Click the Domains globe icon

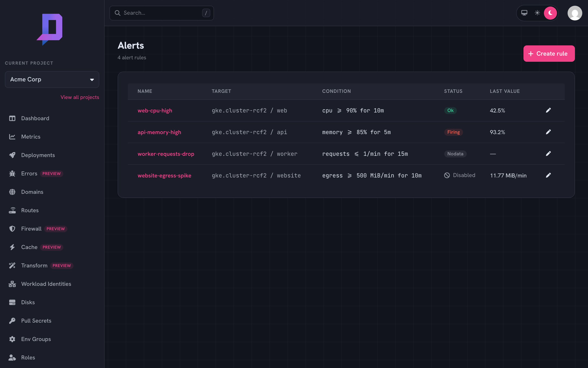click(12, 192)
